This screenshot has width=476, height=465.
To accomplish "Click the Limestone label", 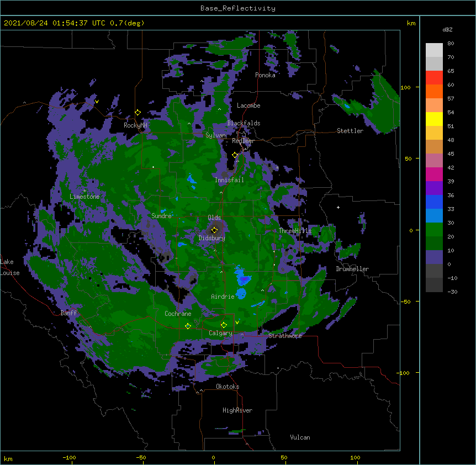I will click(x=84, y=197).
